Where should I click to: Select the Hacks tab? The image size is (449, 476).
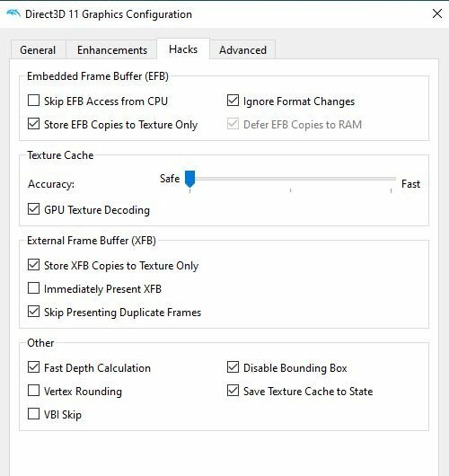(183, 48)
